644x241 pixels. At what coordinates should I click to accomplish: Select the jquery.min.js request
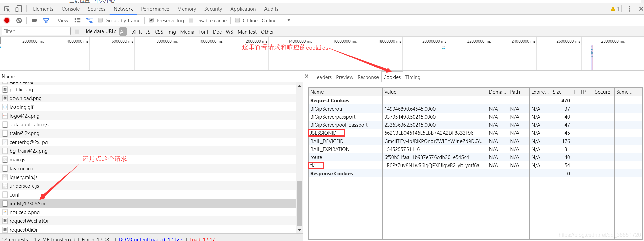(x=148, y=177)
